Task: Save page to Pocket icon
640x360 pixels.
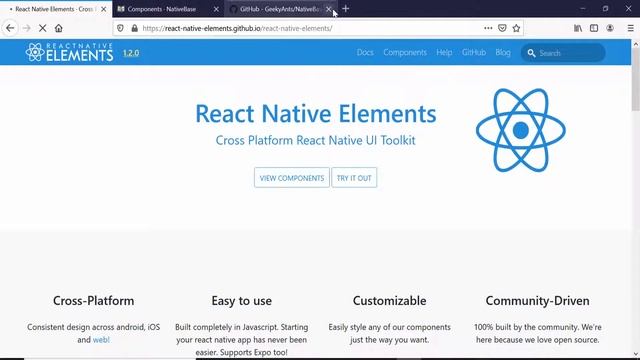Action: (x=502, y=28)
